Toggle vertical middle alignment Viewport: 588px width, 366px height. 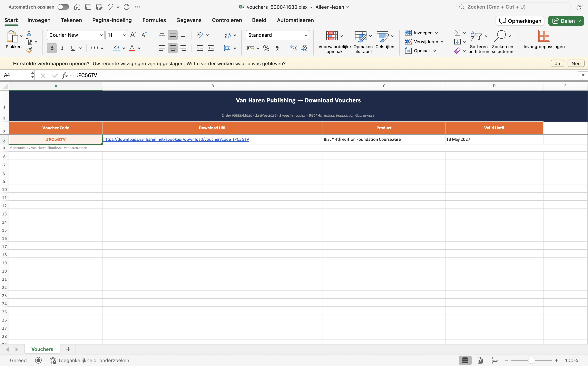[173, 35]
